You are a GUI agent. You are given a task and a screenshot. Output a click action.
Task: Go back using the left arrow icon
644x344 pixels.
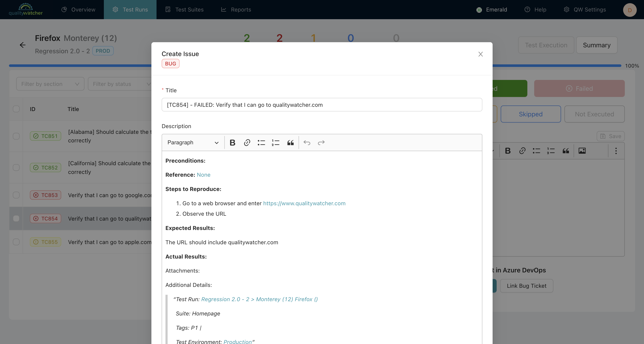coord(23,45)
